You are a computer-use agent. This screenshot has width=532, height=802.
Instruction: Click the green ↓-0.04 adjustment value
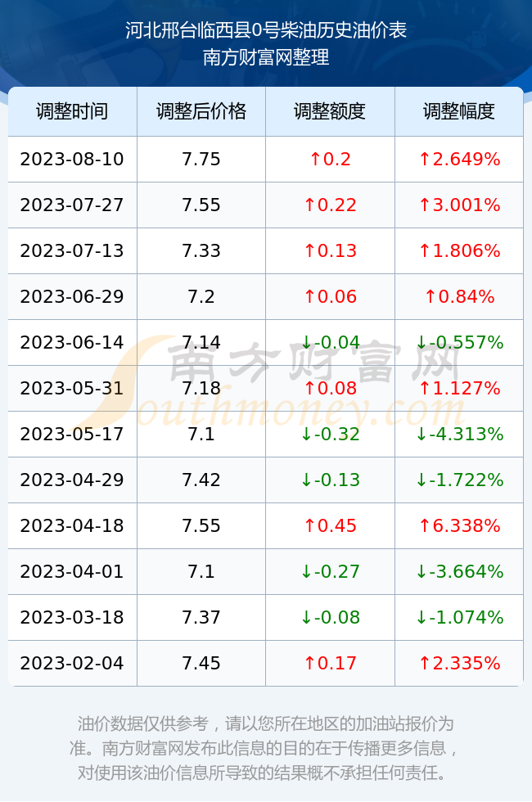tap(330, 342)
